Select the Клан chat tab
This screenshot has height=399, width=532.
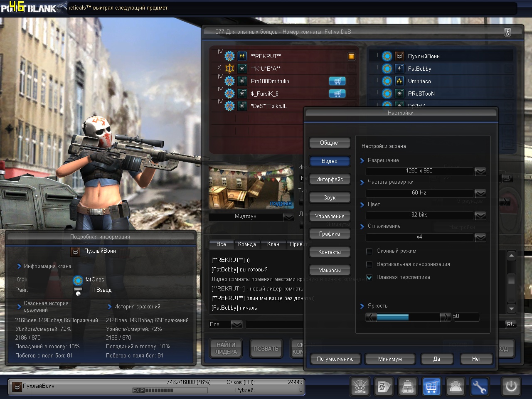click(x=273, y=244)
